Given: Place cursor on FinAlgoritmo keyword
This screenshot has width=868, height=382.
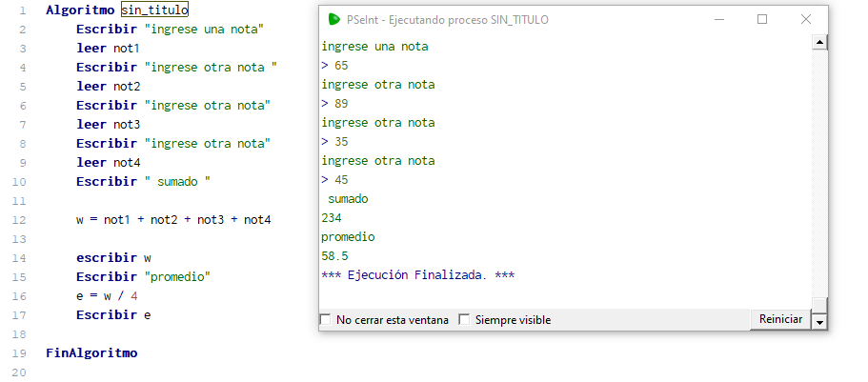Looking at the screenshot, I should (91, 352).
